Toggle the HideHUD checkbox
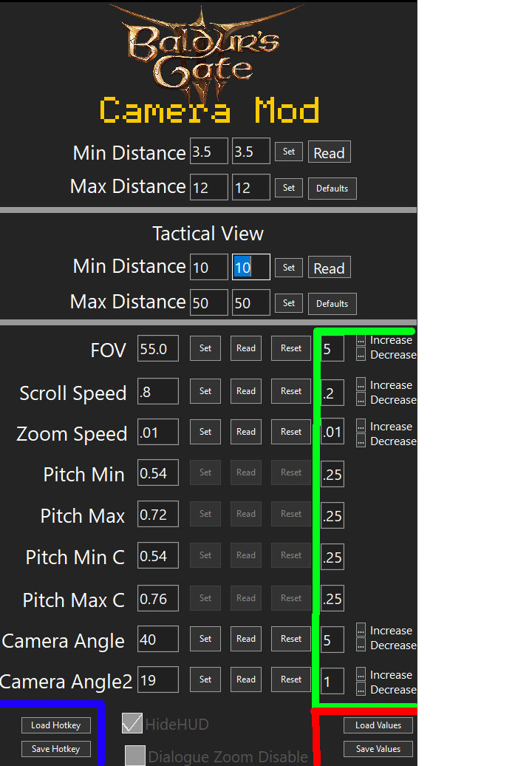The image size is (532, 766). click(132, 723)
